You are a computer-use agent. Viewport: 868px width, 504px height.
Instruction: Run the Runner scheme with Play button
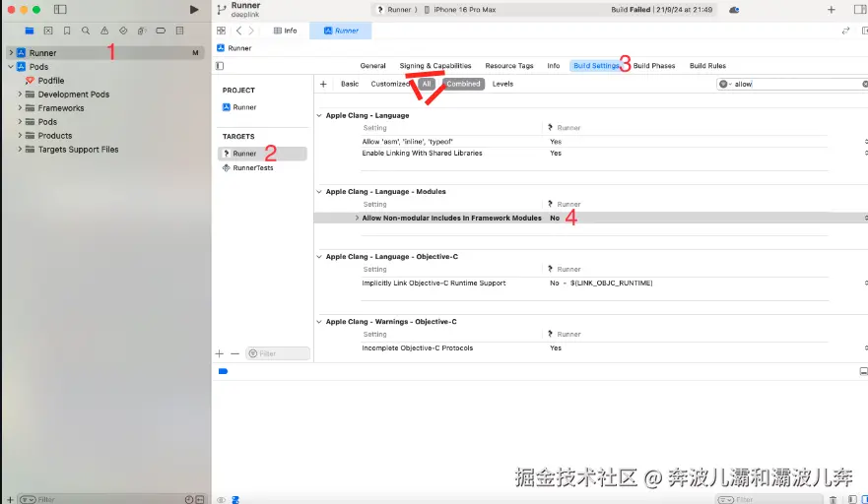(194, 10)
